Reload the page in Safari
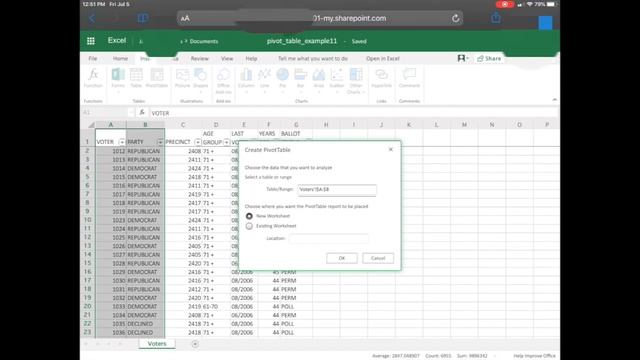 (x=456, y=18)
